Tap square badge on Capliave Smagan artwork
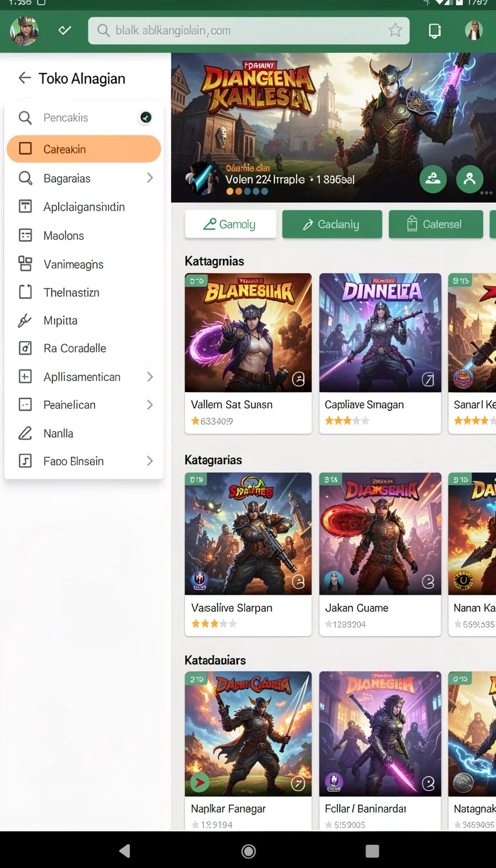The height and width of the screenshot is (868, 496). click(x=428, y=380)
